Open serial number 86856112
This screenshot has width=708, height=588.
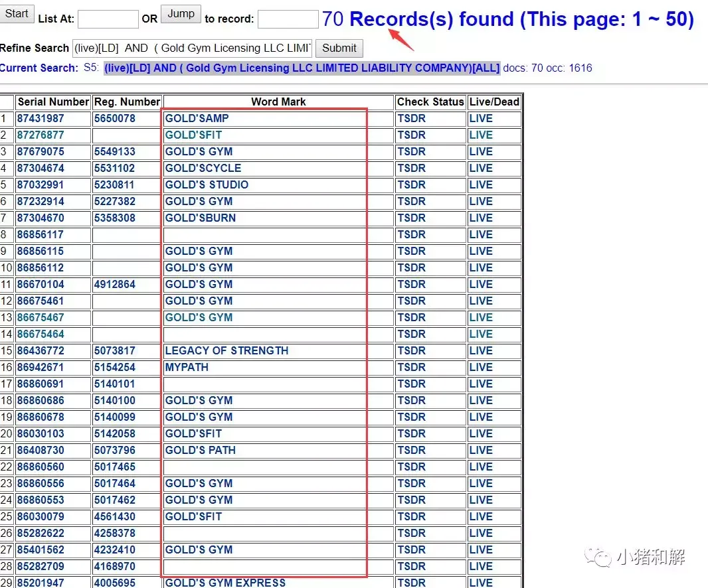click(41, 268)
